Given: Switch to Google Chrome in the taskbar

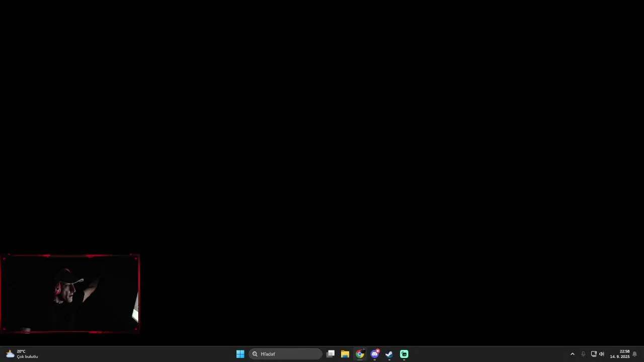Looking at the screenshot, I should tap(360, 354).
